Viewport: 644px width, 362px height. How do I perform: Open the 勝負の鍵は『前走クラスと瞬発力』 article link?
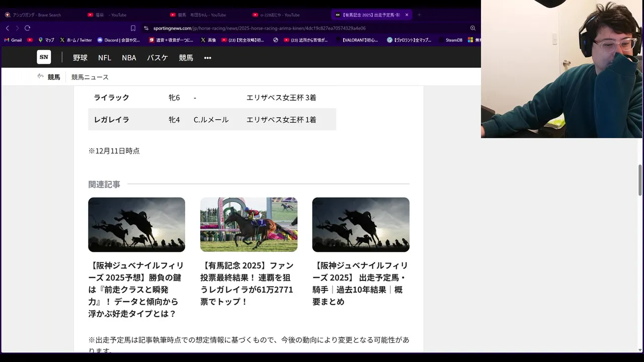tap(136, 290)
